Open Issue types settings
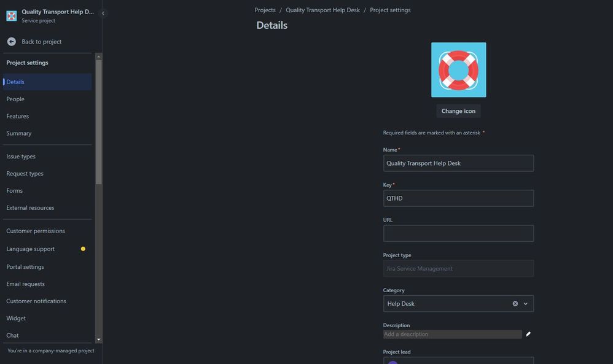Screen dimensions: 613x364 click(47, 157)
